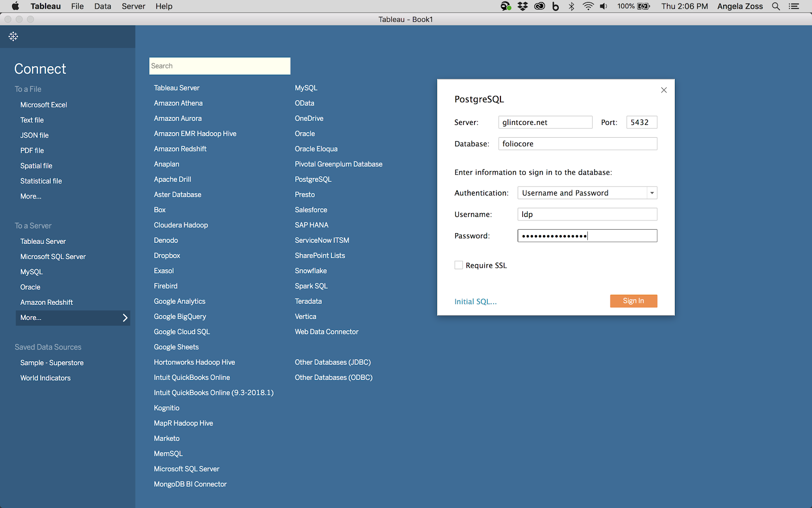Image resolution: width=812 pixels, height=508 pixels.
Task: Open Spotlight search magnifier icon
Action: point(776,6)
